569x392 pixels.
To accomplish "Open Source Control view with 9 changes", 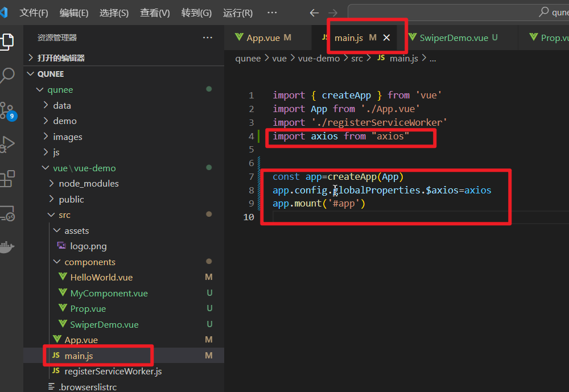I will pos(7,110).
